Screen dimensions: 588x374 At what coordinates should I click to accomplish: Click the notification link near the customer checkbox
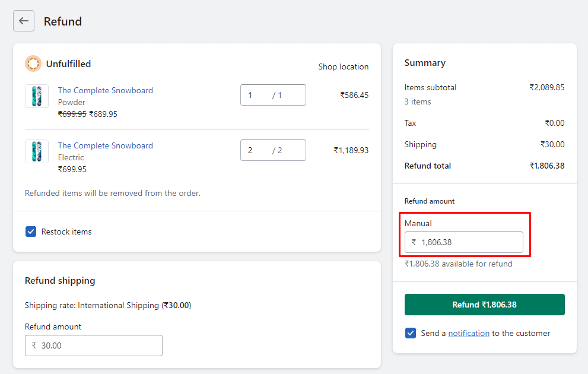[x=469, y=333]
